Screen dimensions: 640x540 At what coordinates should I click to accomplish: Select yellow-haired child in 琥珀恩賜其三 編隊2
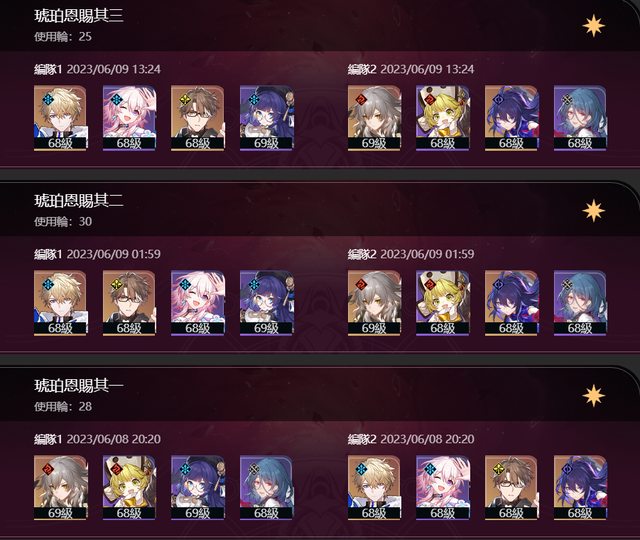coord(442,118)
